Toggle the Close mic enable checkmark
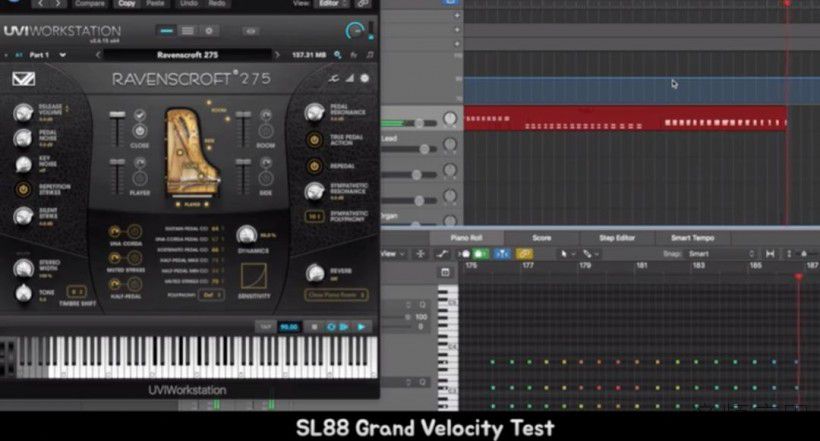Screen dimensions: 820x441 click(x=140, y=115)
